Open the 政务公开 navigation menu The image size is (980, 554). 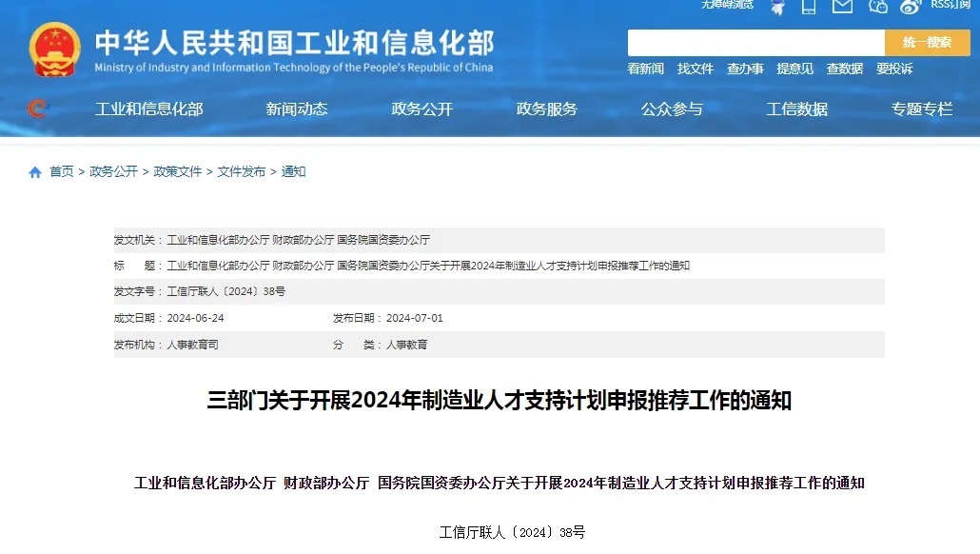(421, 109)
